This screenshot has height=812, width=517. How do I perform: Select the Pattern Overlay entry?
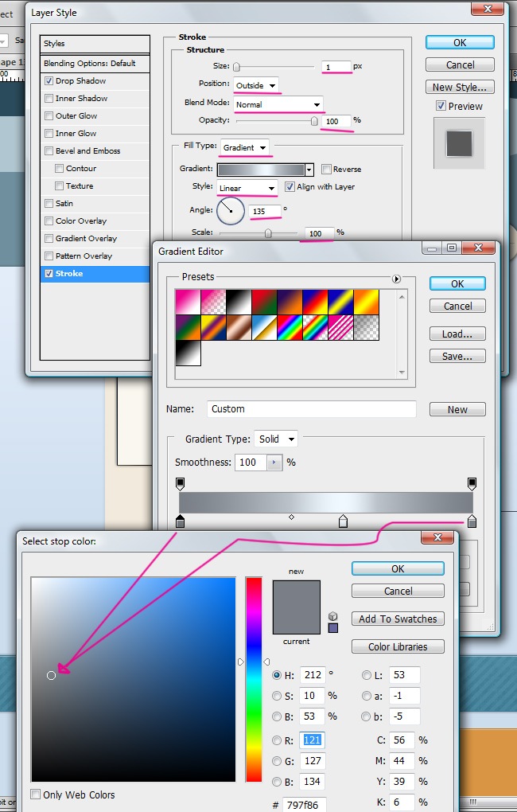84,256
